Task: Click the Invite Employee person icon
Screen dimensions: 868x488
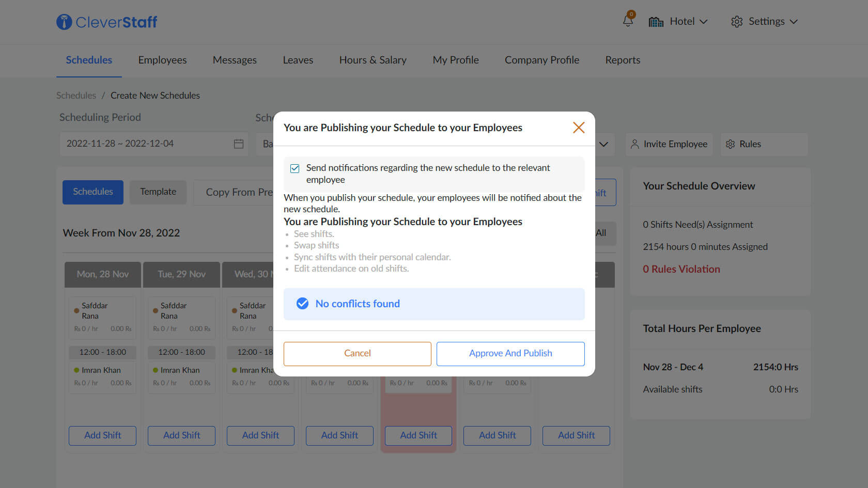Action: (634, 144)
